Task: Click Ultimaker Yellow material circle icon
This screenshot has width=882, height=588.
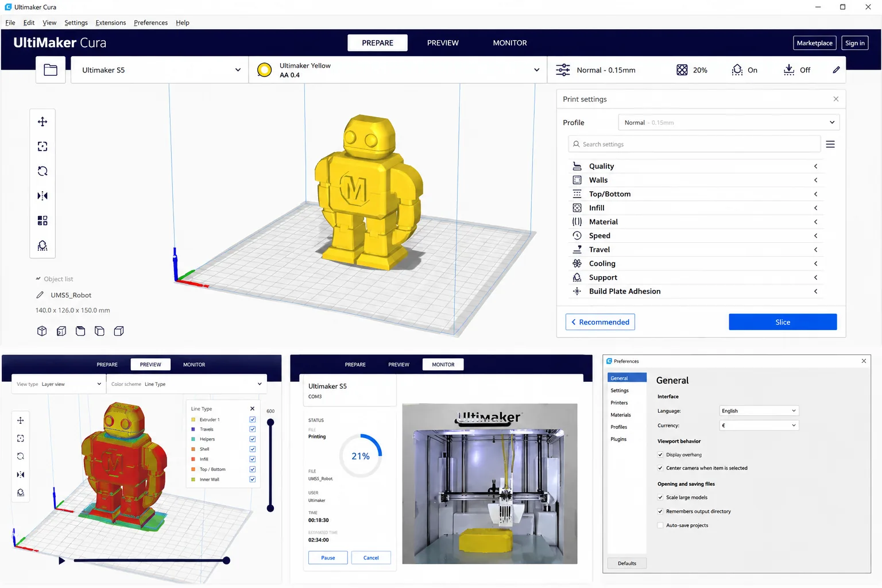Action: point(264,70)
